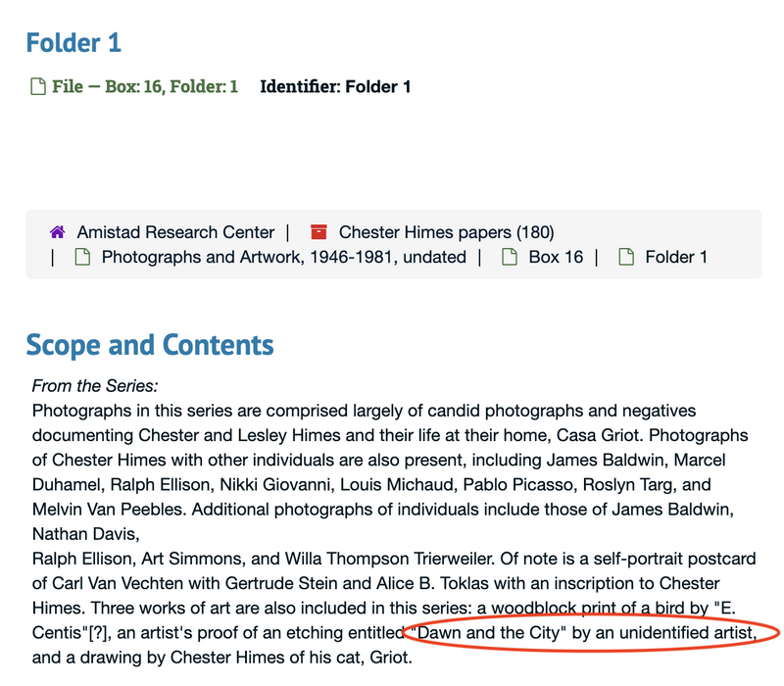Go to Photographs and Artwork, 1946-1981 series
This screenshot has width=784, height=686.
[x=284, y=257]
